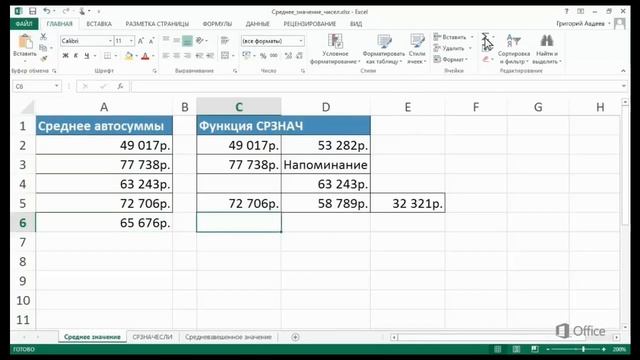Increase the font size with the larger A
Screen dimensions: 640x360
coord(141,41)
